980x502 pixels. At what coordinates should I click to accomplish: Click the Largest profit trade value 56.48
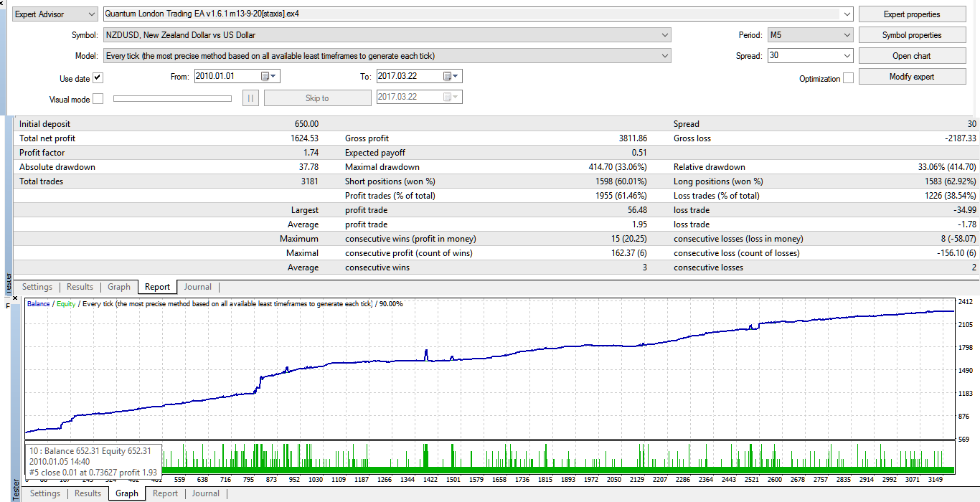click(638, 210)
